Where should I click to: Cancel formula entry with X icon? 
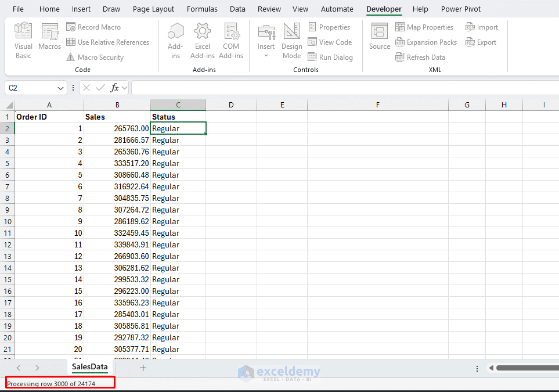(x=86, y=88)
